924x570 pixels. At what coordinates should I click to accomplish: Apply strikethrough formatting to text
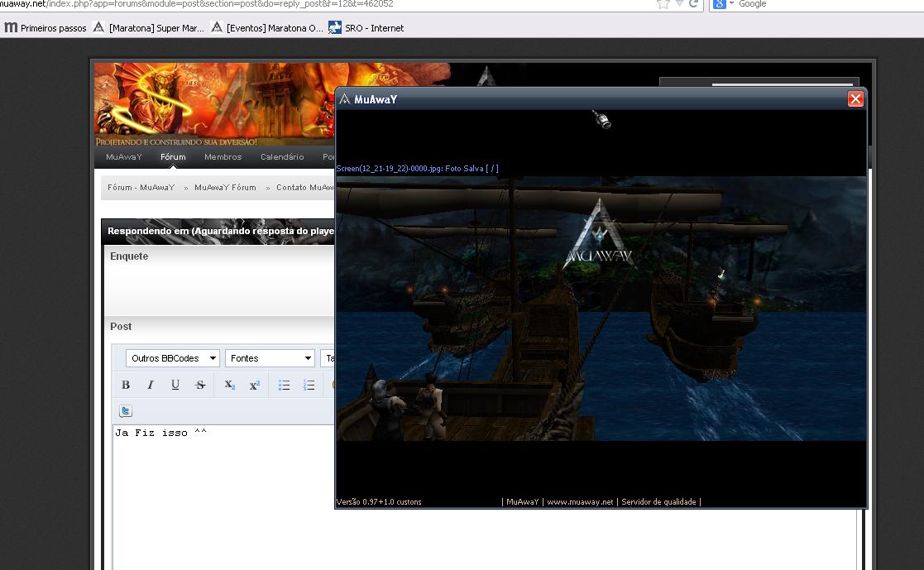tap(200, 385)
